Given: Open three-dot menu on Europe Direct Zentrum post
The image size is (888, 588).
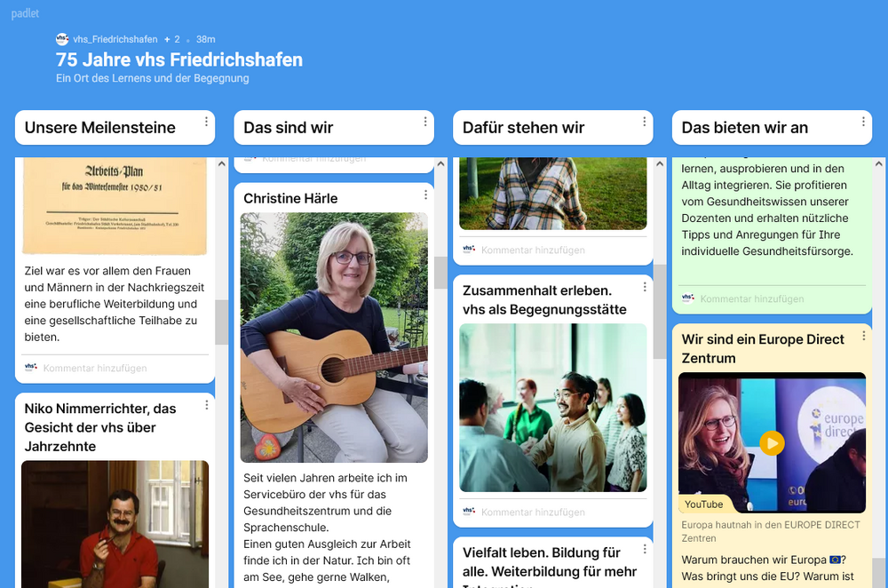Looking at the screenshot, I should point(864,336).
